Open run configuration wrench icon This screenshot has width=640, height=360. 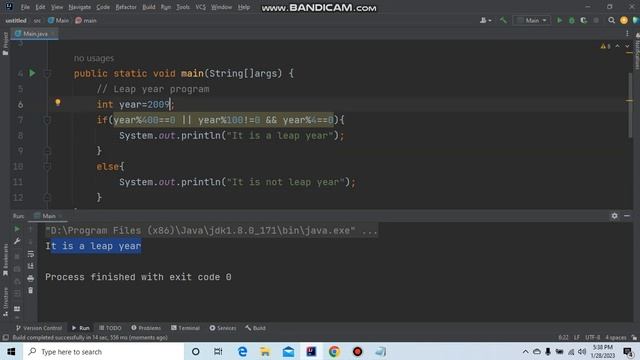coord(17,242)
